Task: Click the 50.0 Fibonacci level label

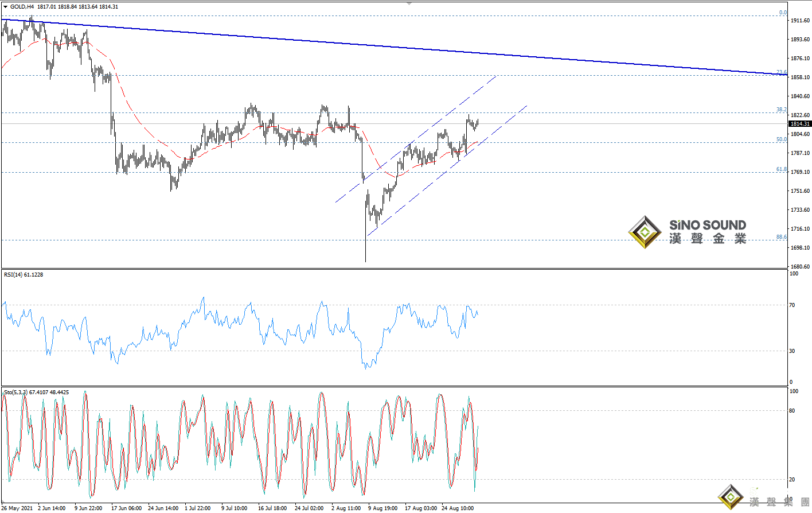Action: coord(781,139)
